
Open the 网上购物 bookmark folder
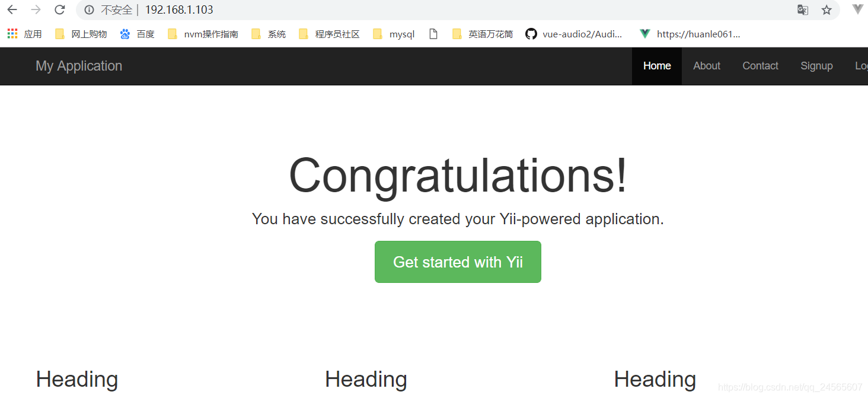tap(81, 34)
